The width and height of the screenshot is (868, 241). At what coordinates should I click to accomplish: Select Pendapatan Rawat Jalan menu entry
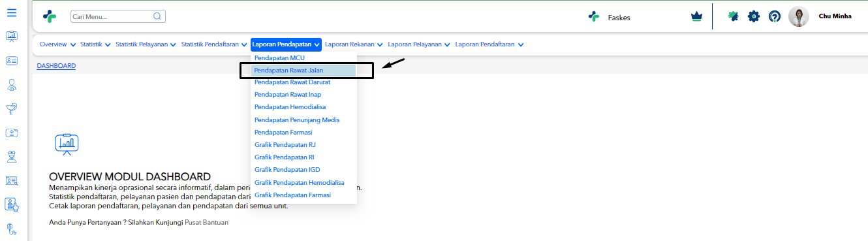click(x=304, y=70)
